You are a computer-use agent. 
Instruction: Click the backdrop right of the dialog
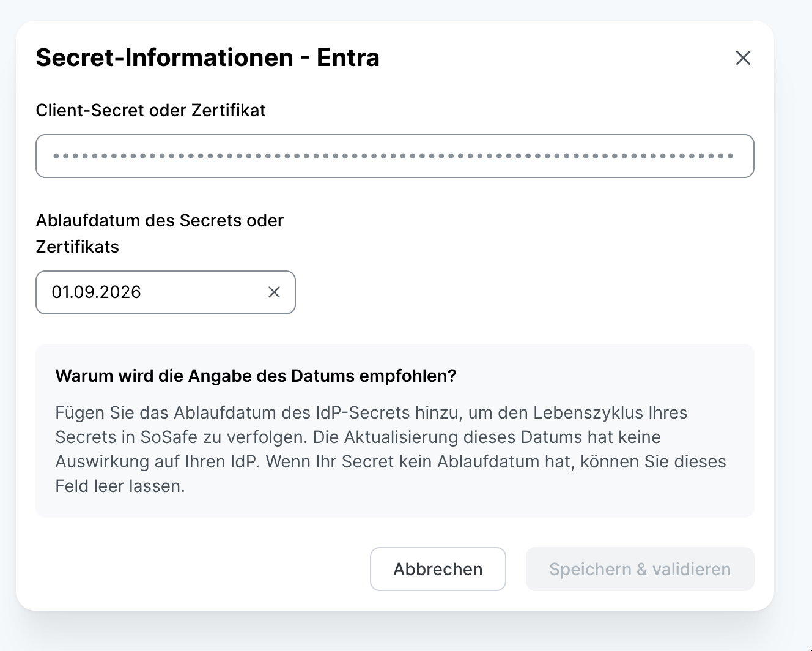793,306
